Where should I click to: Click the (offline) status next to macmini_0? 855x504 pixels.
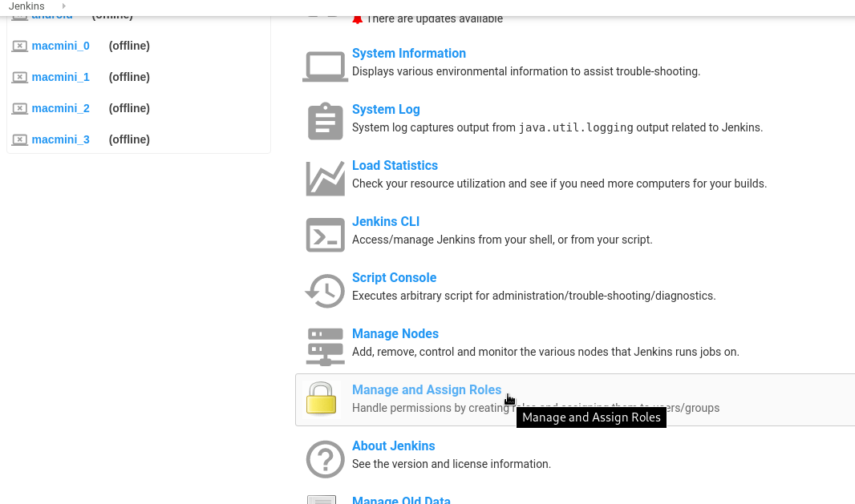[129, 46]
